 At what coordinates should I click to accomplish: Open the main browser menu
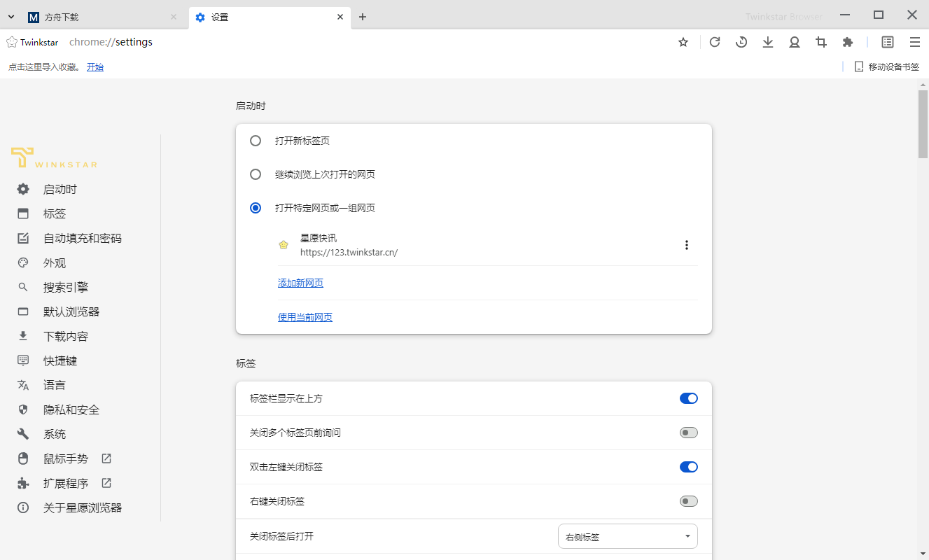[914, 42]
